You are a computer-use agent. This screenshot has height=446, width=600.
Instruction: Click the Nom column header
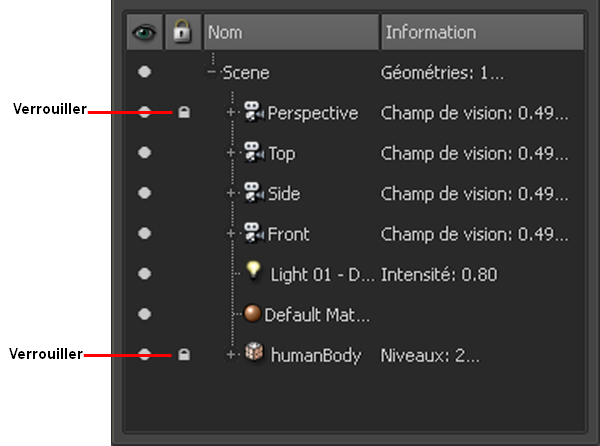(290, 32)
